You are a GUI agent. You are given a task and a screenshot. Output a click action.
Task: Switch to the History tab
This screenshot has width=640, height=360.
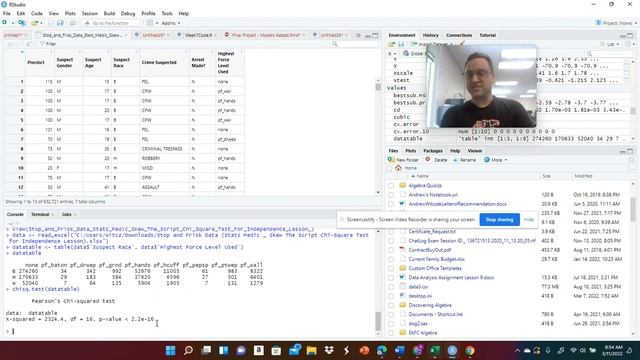(x=430, y=35)
